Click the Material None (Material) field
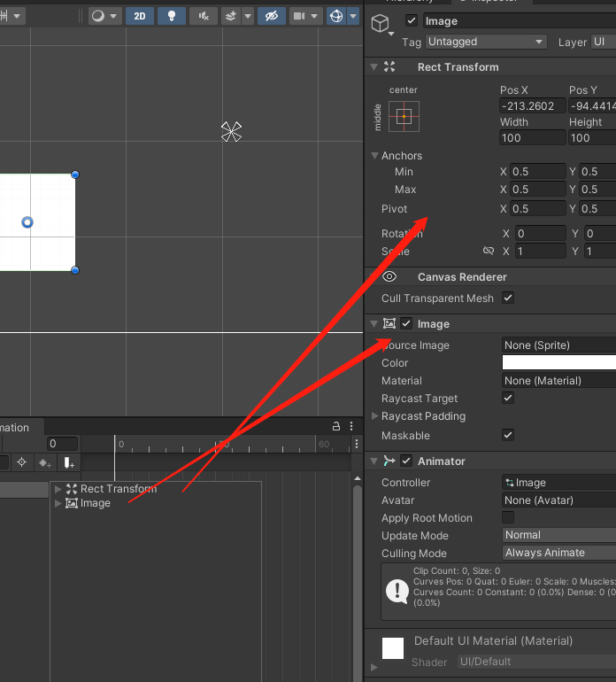This screenshot has width=616, height=682. (x=559, y=381)
